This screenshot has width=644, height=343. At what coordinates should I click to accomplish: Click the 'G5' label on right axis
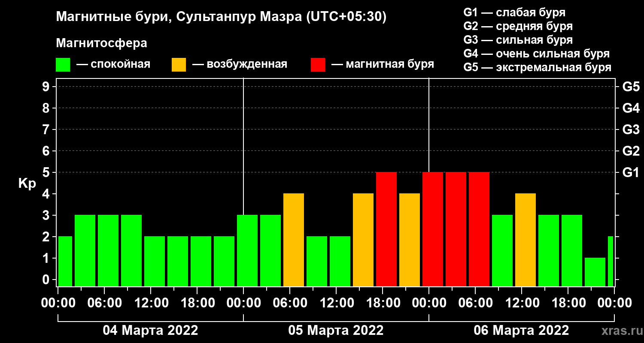(631, 87)
